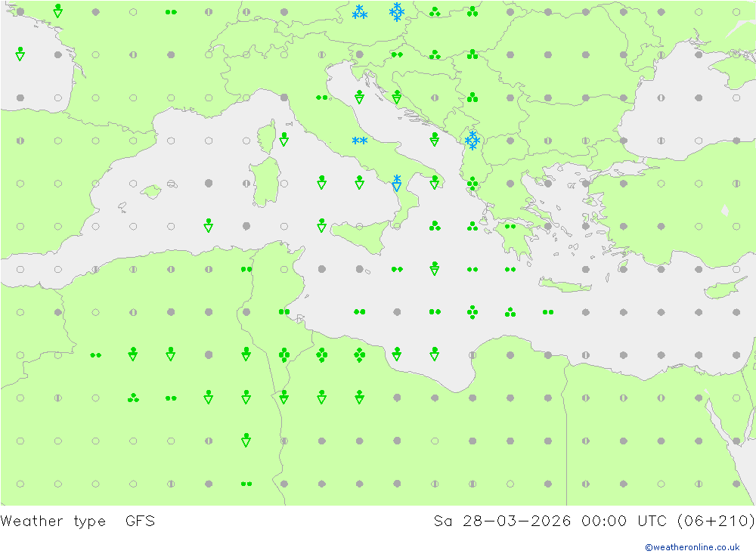The height and width of the screenshot is (554, 756).
Task: Click the island of Mallorca on map
Action: [151, 192]
